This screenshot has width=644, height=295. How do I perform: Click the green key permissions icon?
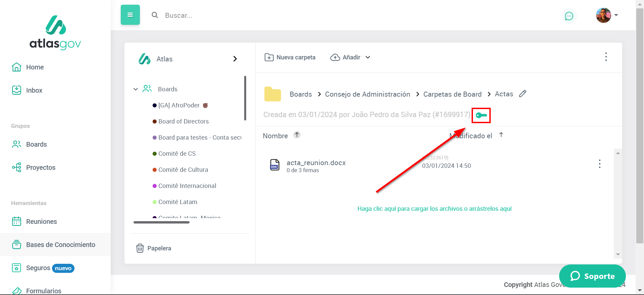click(481, 115)
